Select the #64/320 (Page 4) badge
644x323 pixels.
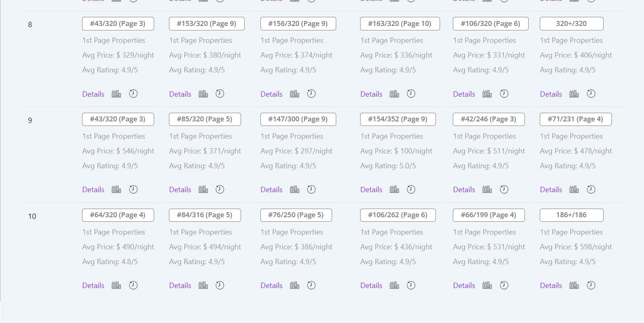(x=118, y=215)
